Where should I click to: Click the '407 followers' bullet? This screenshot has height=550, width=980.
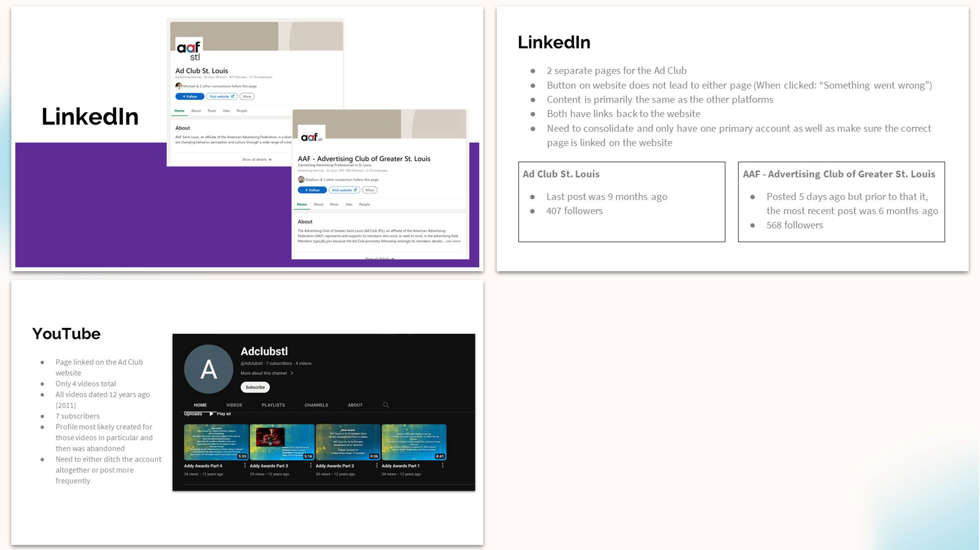[574, 211]
